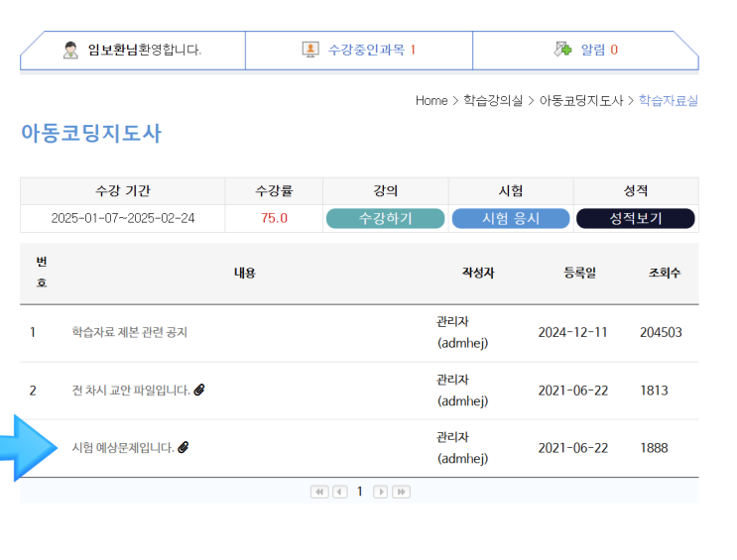Go to the previous page of posts
The height and width of the screenshot is (560, 737).
(340, 492)
